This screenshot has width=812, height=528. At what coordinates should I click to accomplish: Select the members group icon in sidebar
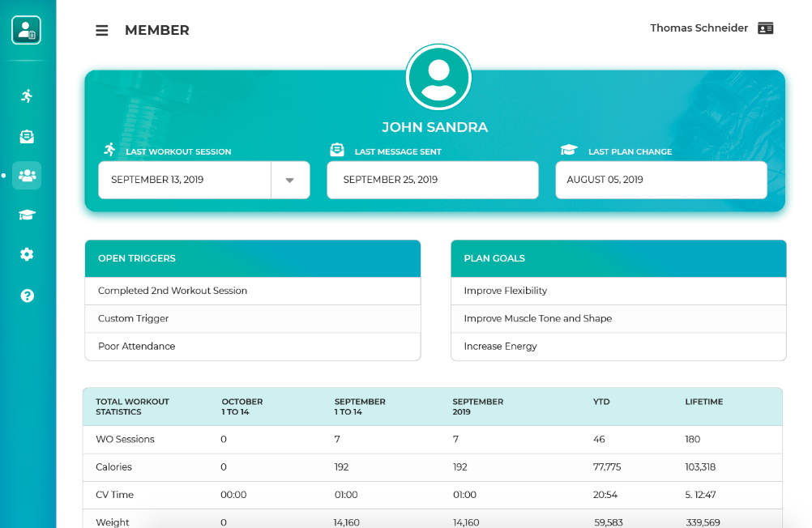27,175
